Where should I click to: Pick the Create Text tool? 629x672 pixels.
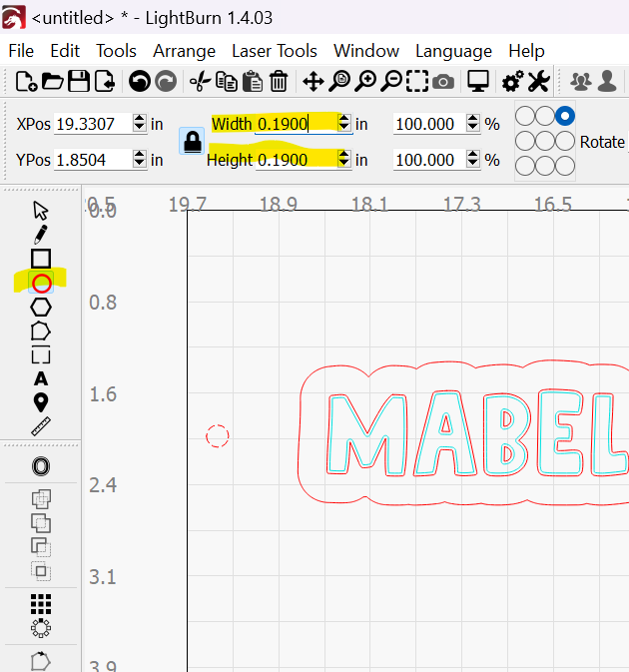coord(41,378)
